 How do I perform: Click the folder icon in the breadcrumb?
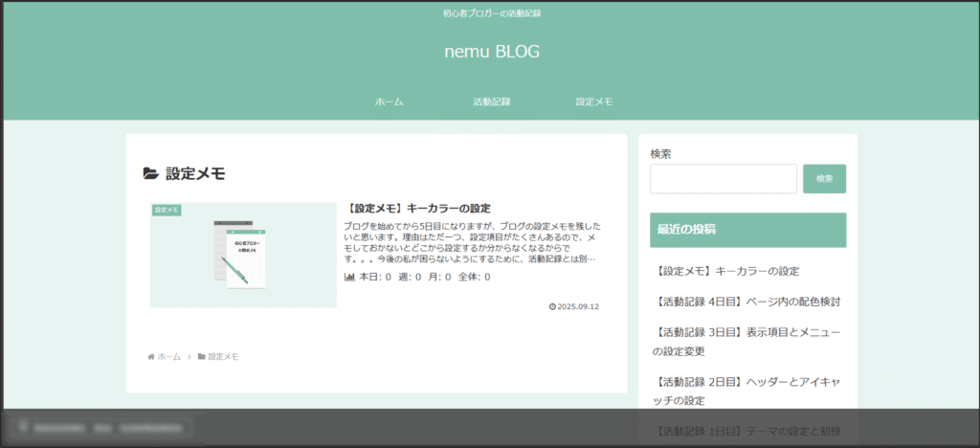tap(202, 357)
